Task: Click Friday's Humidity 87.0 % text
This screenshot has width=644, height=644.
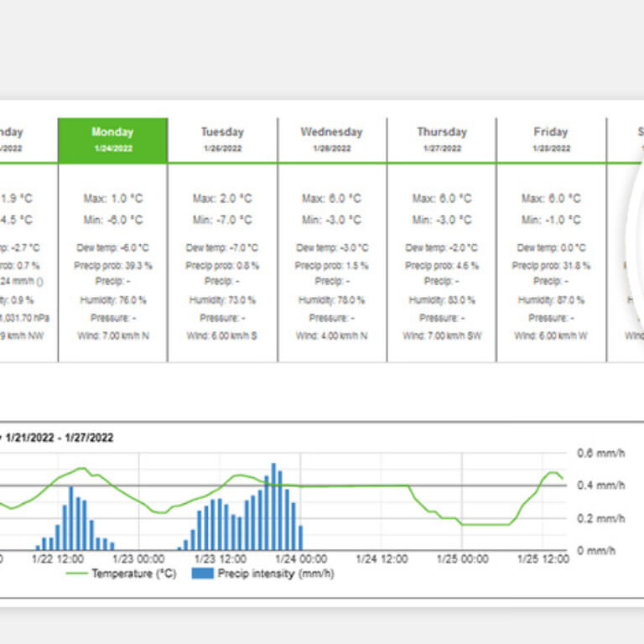Action: 551,300
